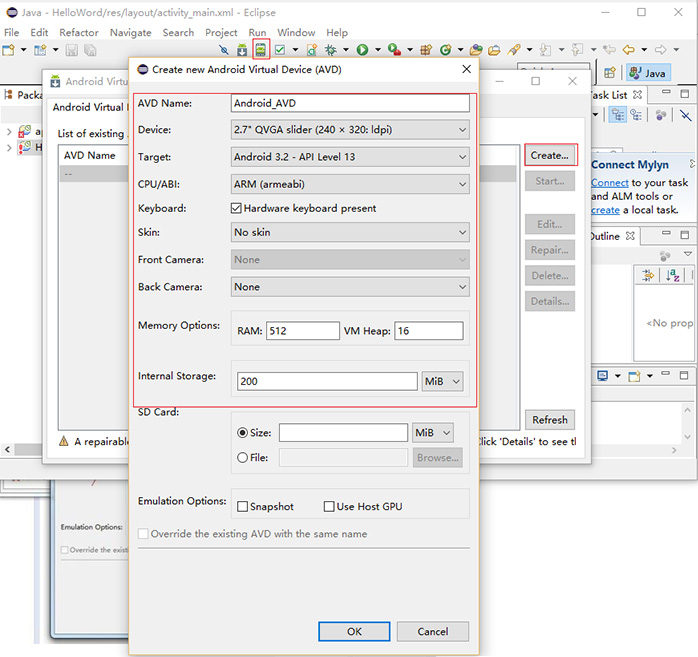Click the red-outlined AVD Manager toolbar icon
This screenshot has width=698, height=657.
point(261,49)
